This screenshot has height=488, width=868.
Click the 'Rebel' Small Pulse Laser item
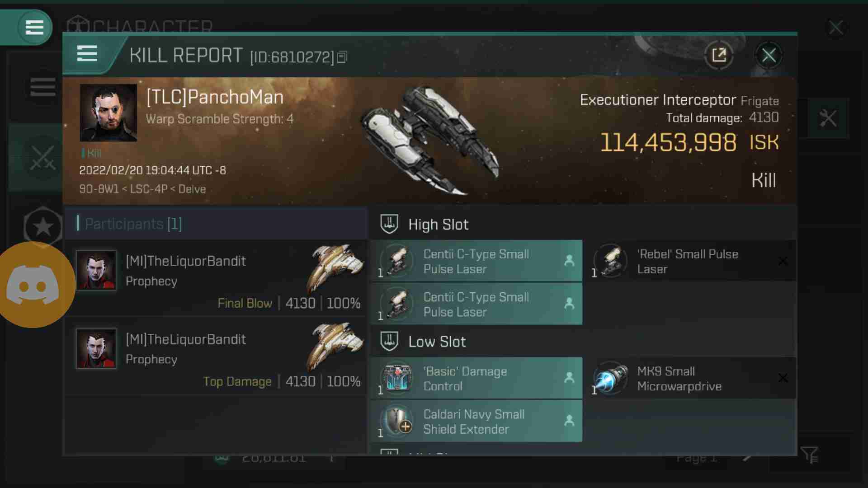(690, 261)
